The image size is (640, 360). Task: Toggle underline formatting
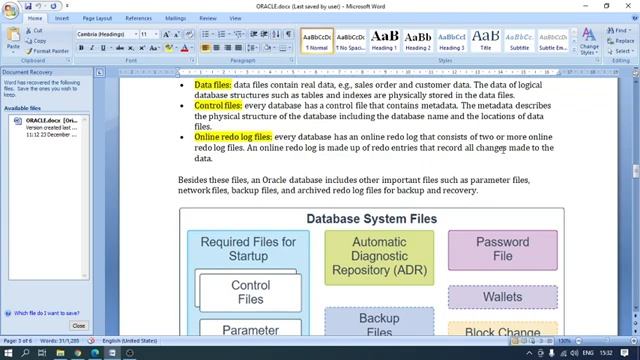(x=103, y=48)
